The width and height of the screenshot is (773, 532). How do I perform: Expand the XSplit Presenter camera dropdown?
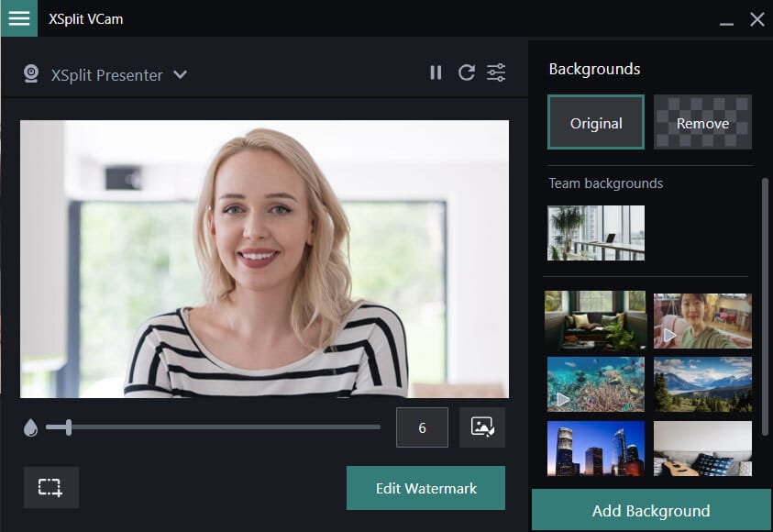pyautogui.click(x=181, y=74)
